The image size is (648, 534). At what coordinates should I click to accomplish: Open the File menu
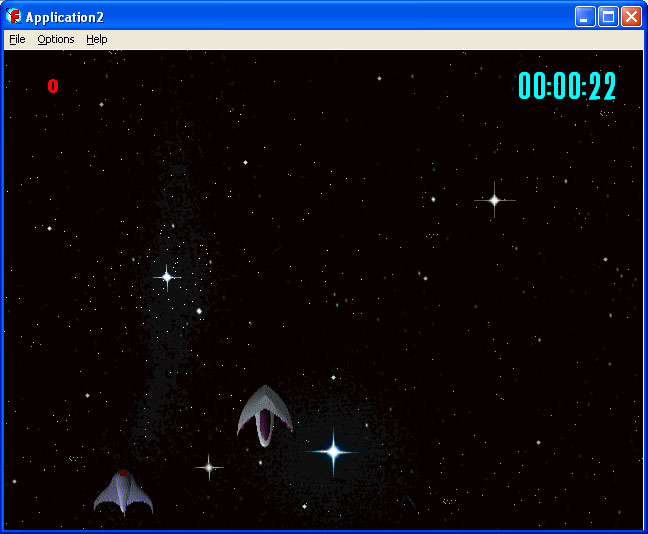pos(17,39)
